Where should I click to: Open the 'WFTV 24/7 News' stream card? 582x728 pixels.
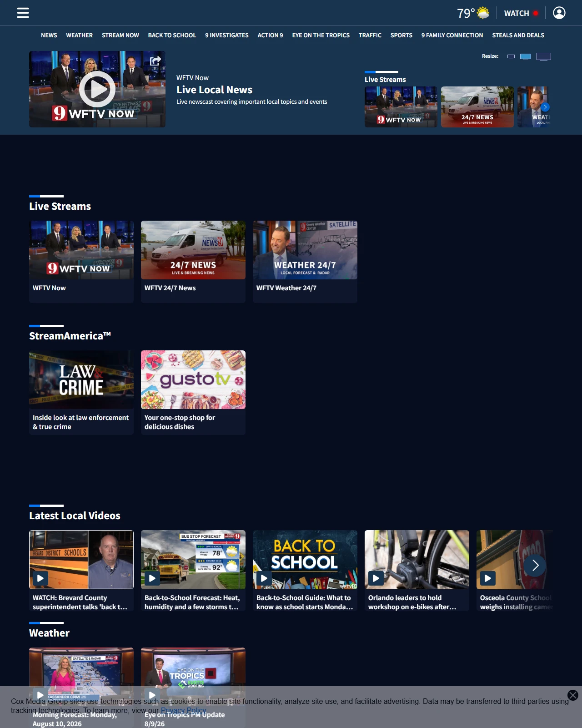click(193, 262)
